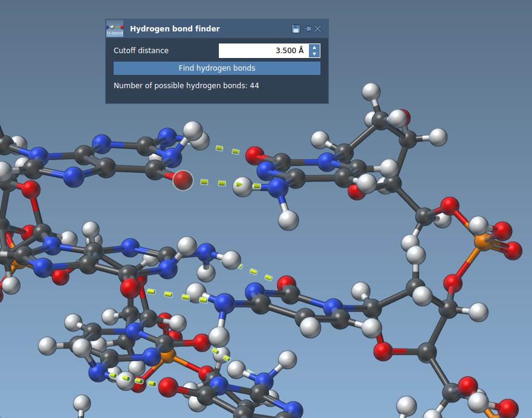532x418 pixels.
Task: Decrease cutoff distance with the down arrow
Action: coord(314,54)
